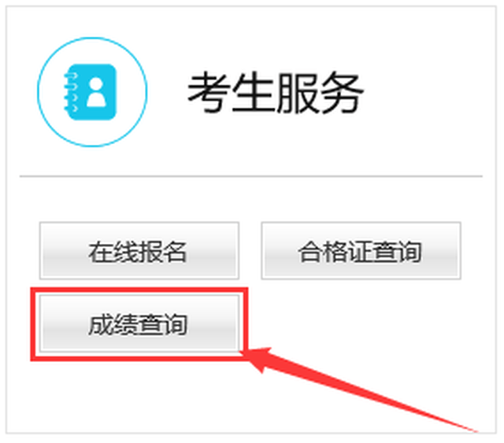The width and height of the screenshot is (504, 443).
Task: Click the spiral rings of the notebook icon
Action: tap(71, 92)
